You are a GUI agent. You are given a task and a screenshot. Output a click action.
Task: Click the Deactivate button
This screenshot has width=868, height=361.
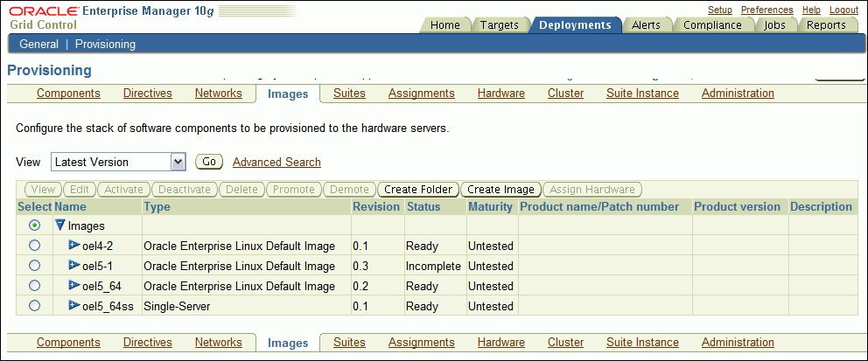click(185, 189)
